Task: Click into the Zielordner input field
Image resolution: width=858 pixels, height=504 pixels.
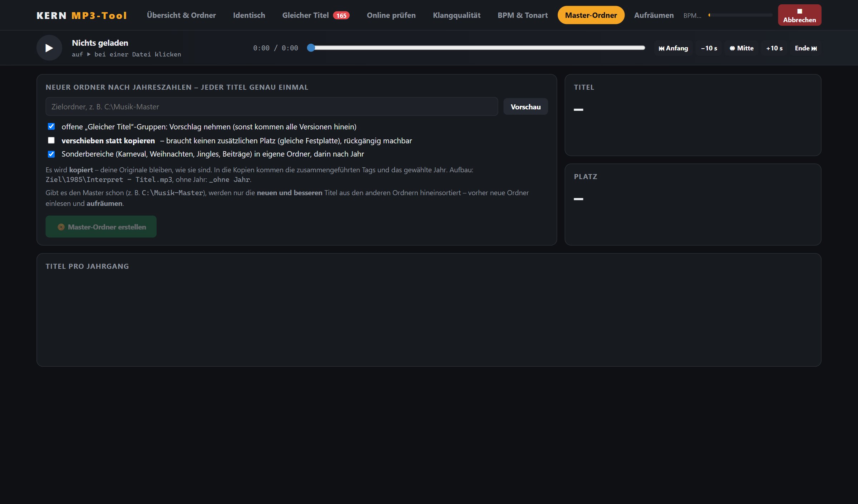Action: click(x=272, y=107)
